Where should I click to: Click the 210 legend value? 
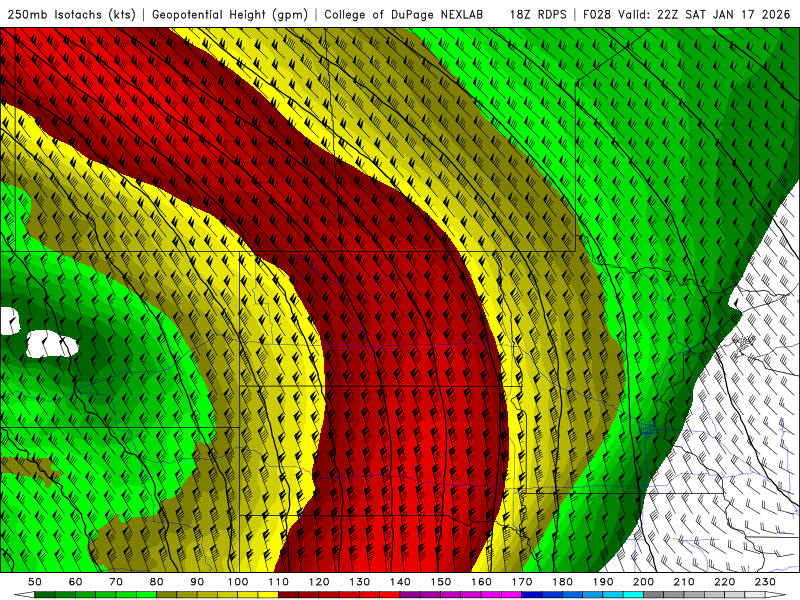[684, 582]
